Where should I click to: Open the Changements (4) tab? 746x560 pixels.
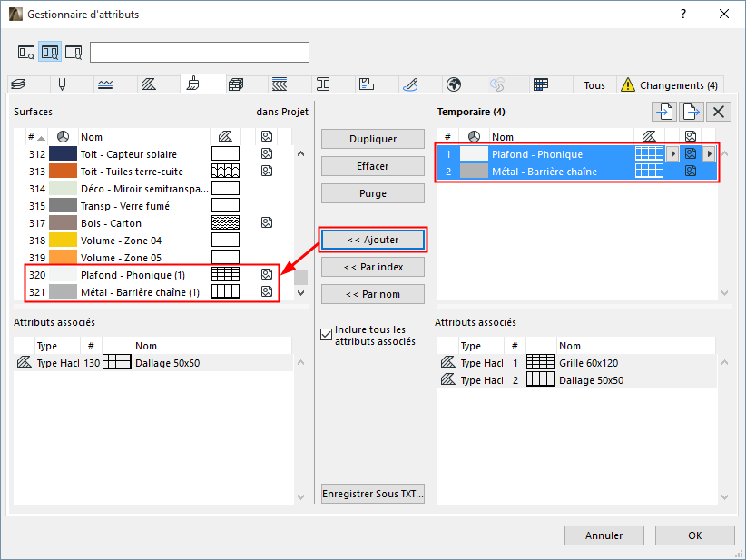671,85
